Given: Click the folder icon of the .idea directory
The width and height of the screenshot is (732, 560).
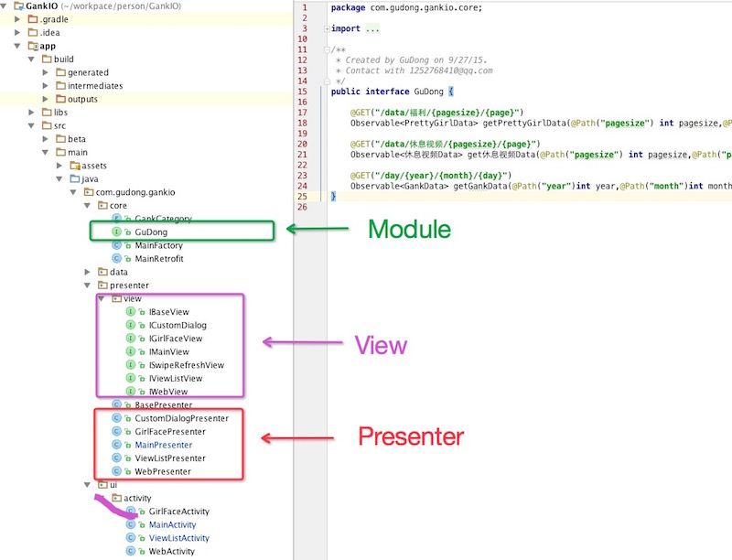Looking at the screenshot, I should tap(32, 32).
